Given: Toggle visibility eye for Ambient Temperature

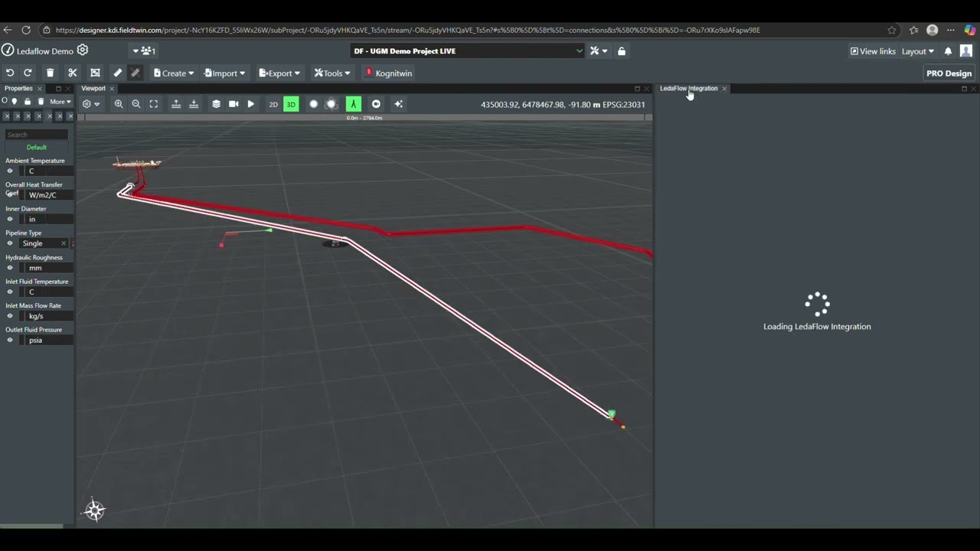Looking at the screenshot, I should 10,171.
